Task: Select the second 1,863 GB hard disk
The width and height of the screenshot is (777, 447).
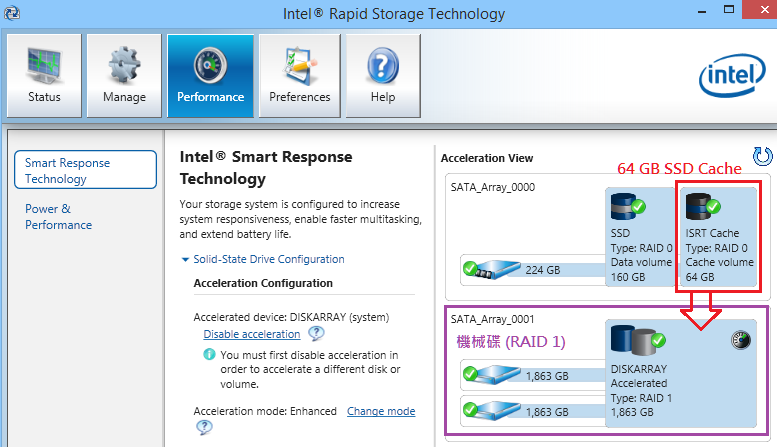Action: pyautogui.click(x=533, y=411)
